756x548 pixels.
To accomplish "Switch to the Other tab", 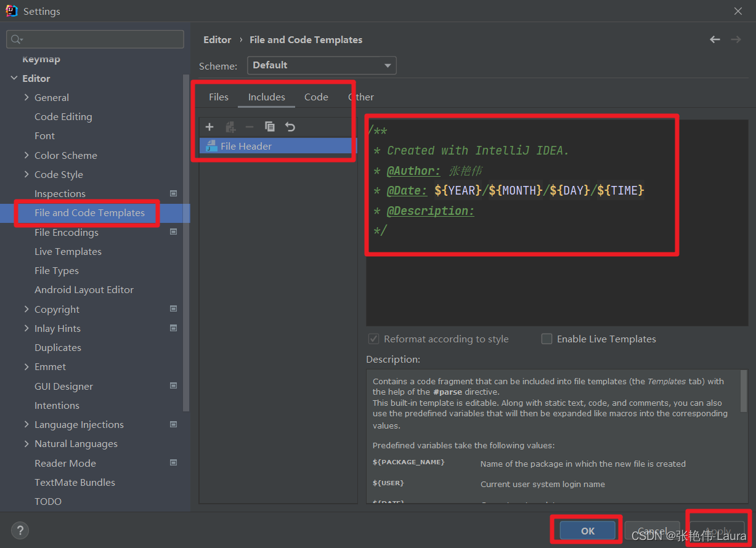I will coord(361,97).
